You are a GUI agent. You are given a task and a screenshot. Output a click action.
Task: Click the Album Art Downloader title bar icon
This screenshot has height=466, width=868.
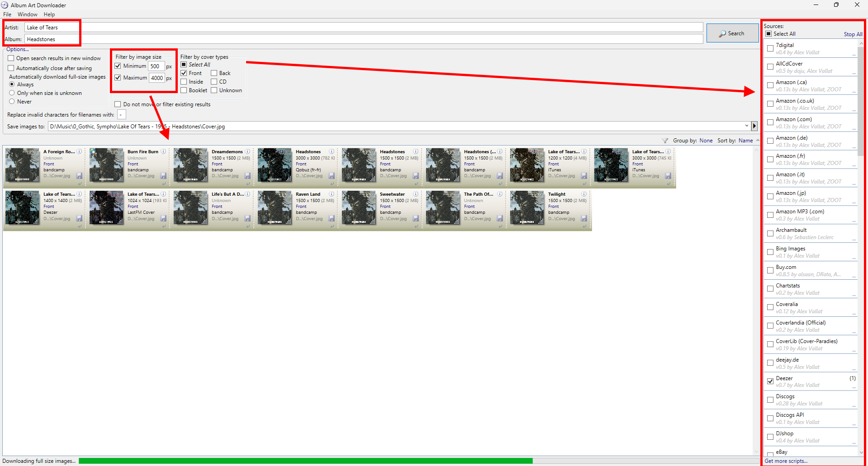[x=5, y=5]
